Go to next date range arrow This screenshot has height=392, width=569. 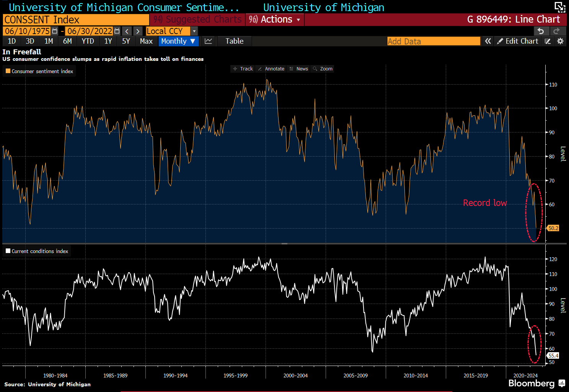pyautogui.click(x=138, y=31)
